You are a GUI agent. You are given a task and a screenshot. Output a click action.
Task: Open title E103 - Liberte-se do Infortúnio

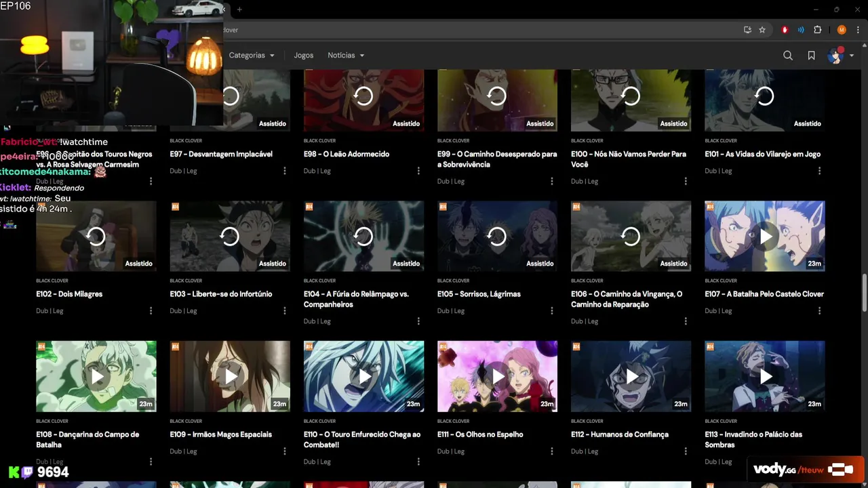pyautogui.click(x=221, y=294)
